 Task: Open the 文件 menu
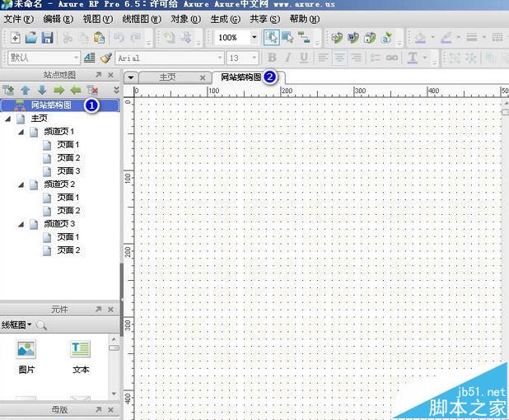pyautogui.click(x=19, y=19)
